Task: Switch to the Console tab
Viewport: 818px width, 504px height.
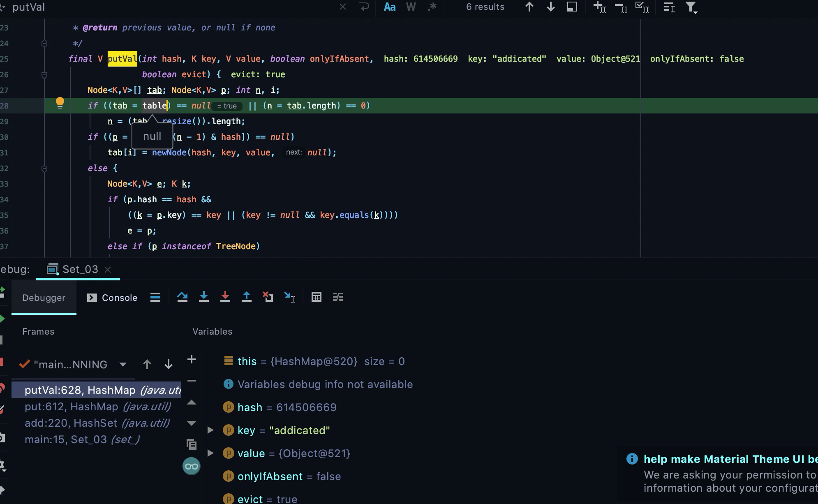Action: 112,298
